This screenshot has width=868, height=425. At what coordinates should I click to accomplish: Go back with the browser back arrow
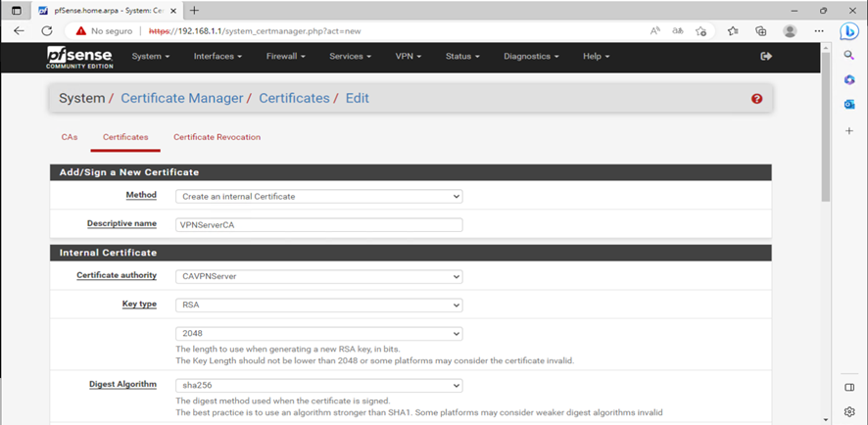(19, 31)
